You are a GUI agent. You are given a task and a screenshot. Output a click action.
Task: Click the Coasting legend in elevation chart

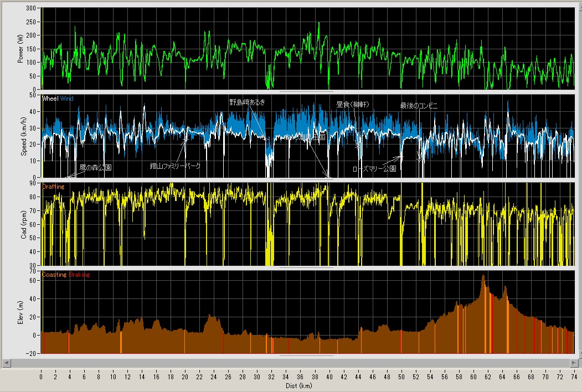[x=54, y=275]
